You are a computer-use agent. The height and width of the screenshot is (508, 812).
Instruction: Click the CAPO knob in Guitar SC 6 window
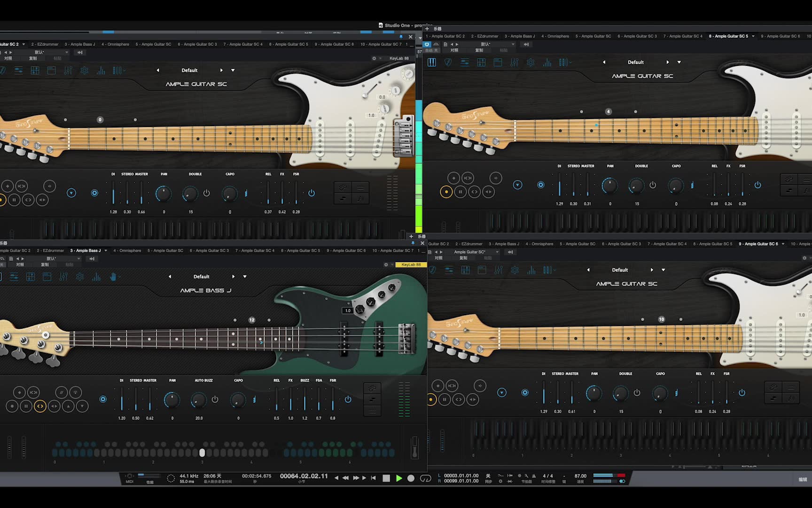pos(660,393)
